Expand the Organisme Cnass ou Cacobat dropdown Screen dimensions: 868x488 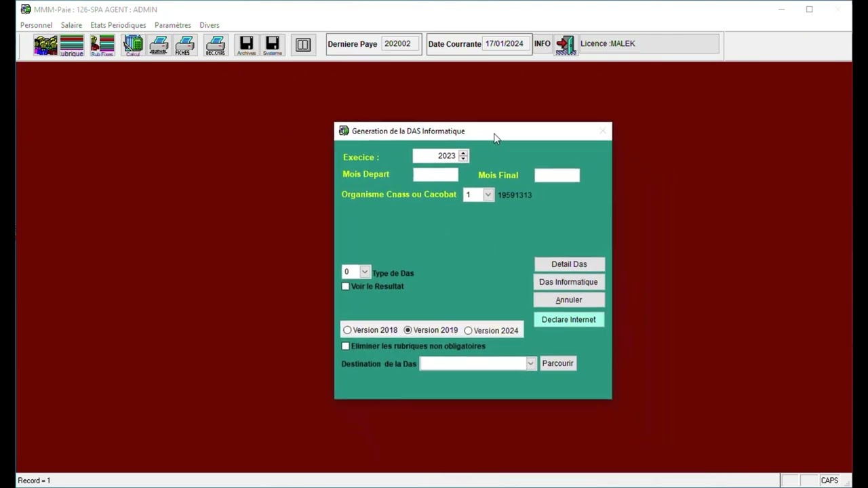(488, 195)
